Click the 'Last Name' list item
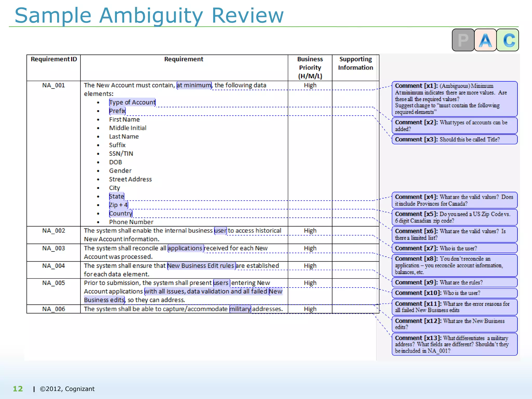The image size is (532, 399). [x=124, y=136]
